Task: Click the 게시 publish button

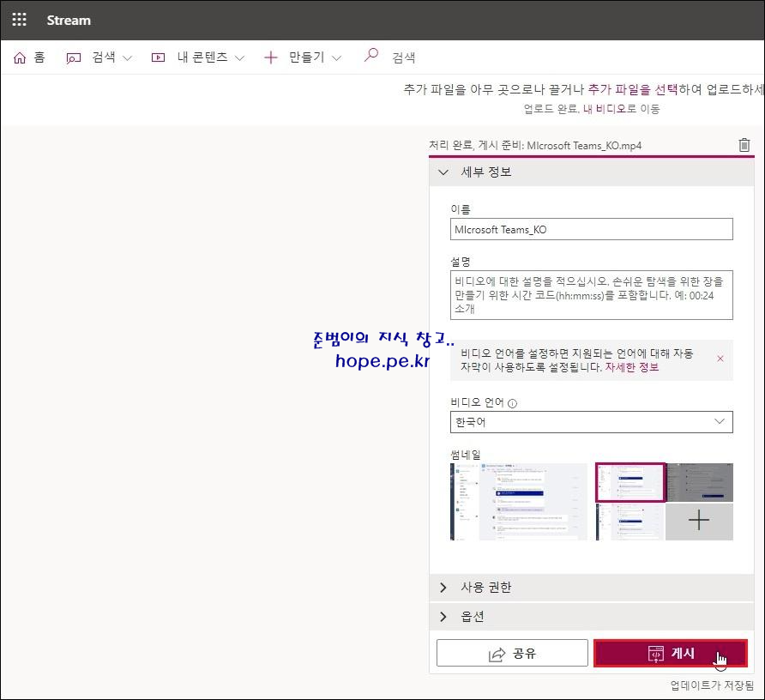Action: [671, 653]
